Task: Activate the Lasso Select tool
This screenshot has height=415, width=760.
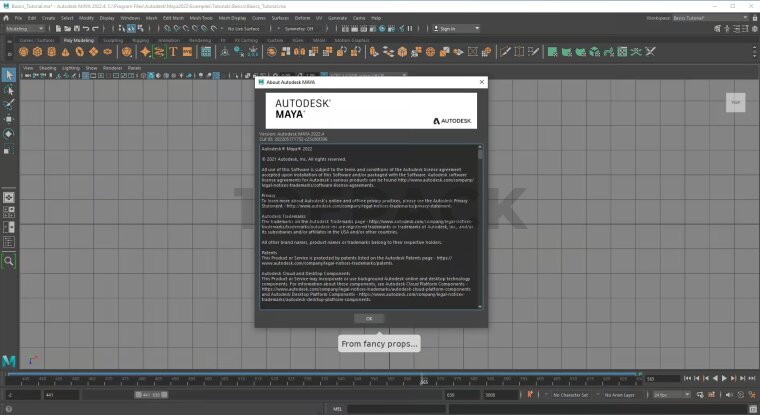Action: tap(9, 90)
